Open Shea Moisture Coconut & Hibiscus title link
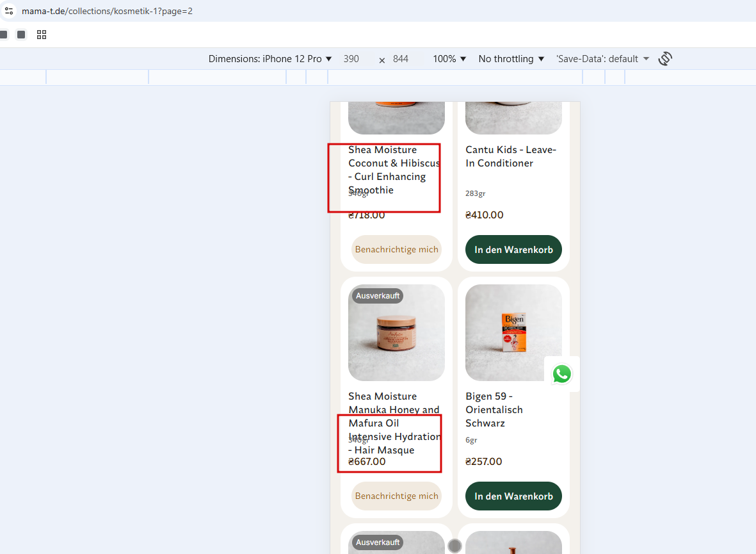The height and width of the screenshot is (554, 756). pos(394,170)
